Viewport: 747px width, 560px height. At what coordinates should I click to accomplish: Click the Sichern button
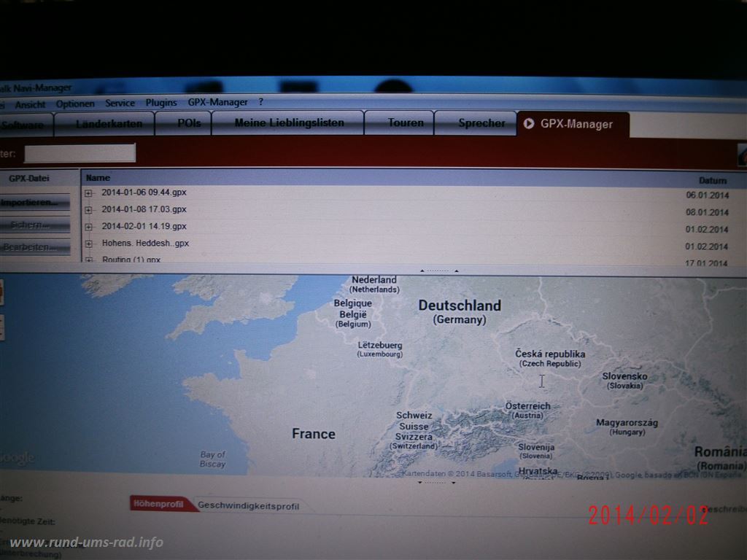(x=34, y=225)
